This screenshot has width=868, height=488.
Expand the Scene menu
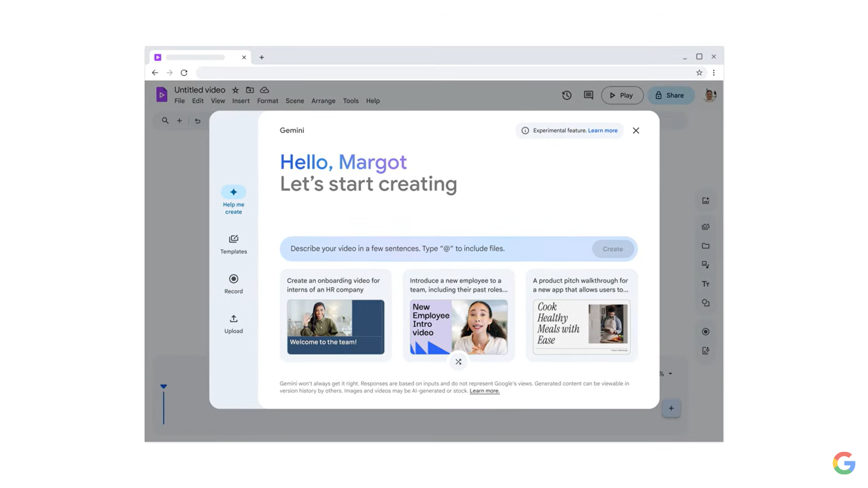[295, 101]
